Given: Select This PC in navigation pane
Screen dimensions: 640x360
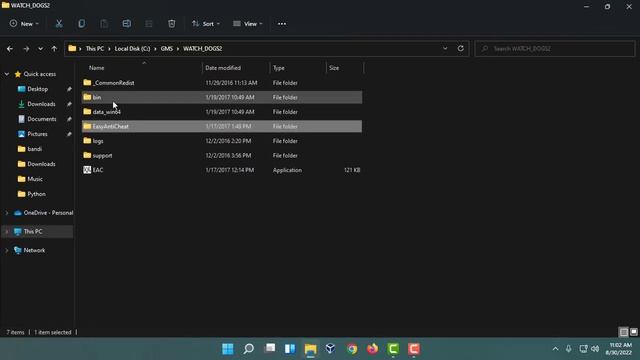Looking at the screenshot, I should point(33,231).
